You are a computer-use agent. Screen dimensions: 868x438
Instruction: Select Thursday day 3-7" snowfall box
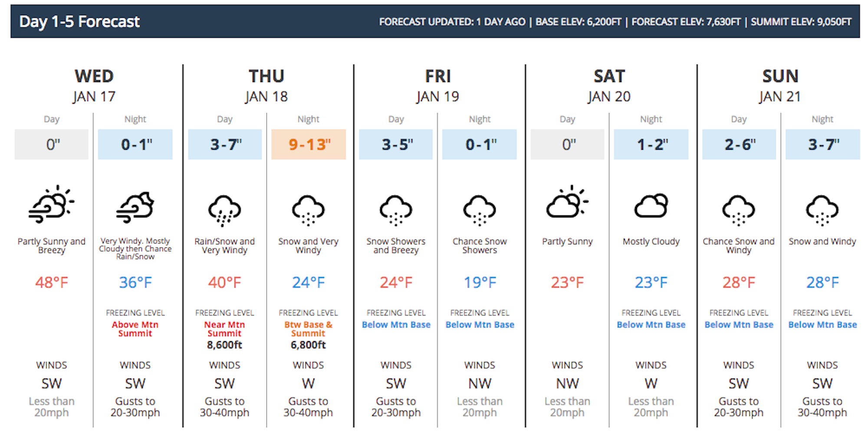225,145
